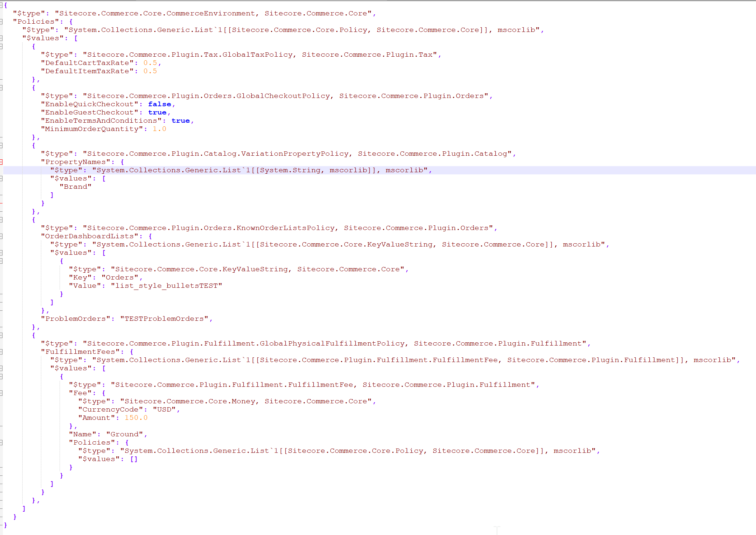Collapse the "PropertyNames" red fold marker
The width and height of the screenshot is (756, 535).
pyautogui.click(x=1, y=162)
